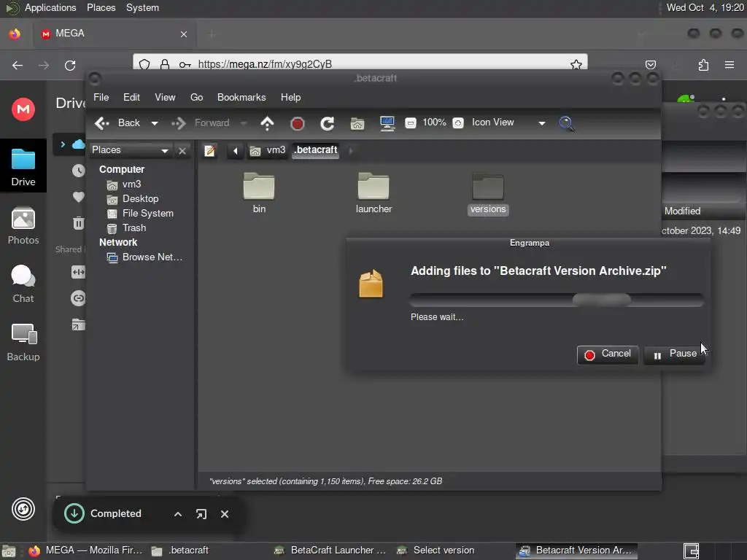The height and width of the screenshot is (560, 747).
Task: Click the Forward navigation button
Action: [x=201, y=123]
